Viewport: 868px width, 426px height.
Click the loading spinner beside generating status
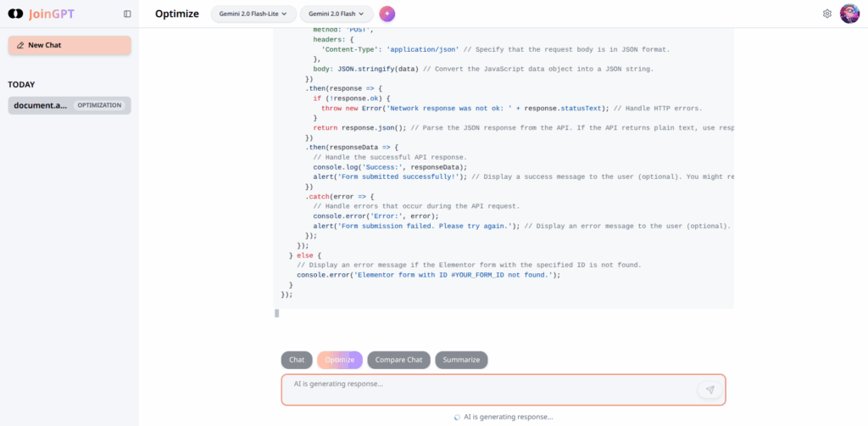point(458,417)
